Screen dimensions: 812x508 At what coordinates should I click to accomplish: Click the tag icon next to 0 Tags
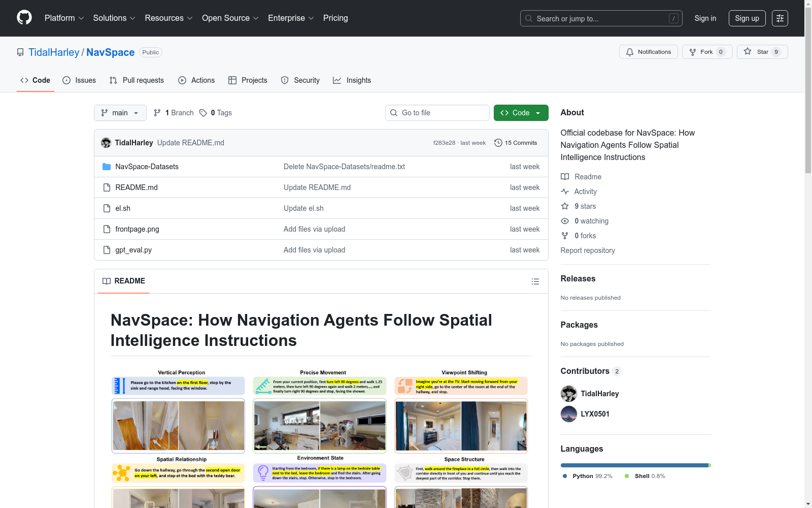click(203, 113)
